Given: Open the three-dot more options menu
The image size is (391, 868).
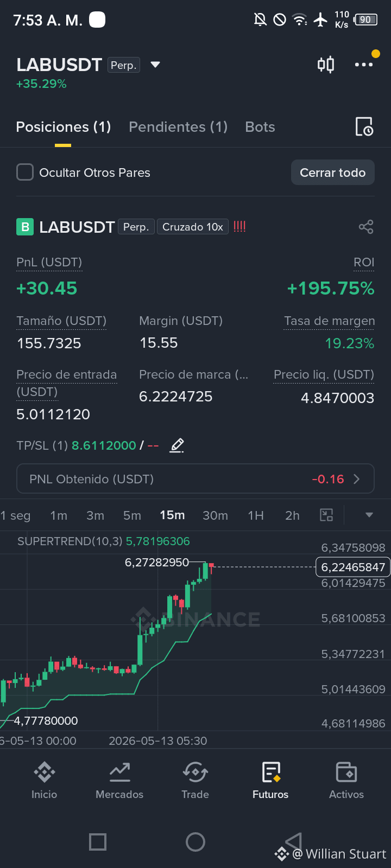Looking at the screenshot, I should coord(364,65).
